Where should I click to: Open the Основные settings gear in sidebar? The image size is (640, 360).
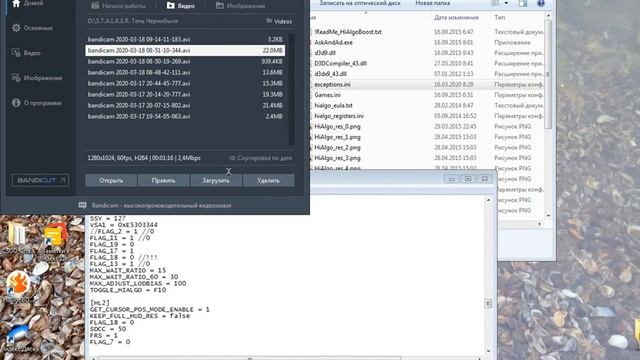pyautogui.click(x=33, y=28)
